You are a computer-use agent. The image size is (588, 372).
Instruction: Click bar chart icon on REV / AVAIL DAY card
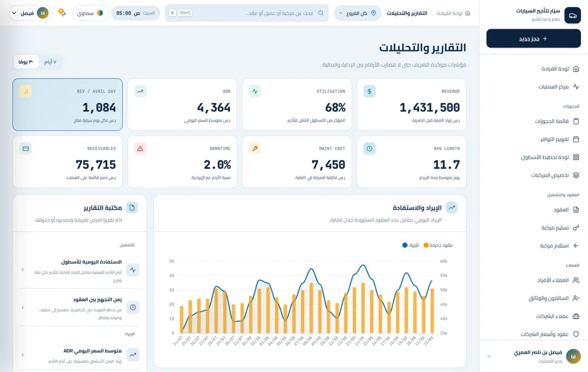(x=25, y=91)
